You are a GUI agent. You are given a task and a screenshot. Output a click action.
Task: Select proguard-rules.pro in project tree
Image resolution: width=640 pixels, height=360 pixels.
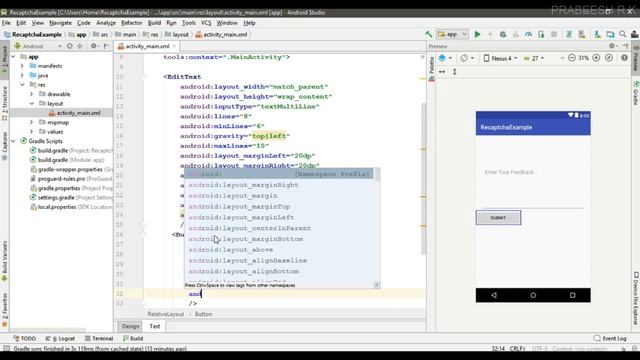pos(61,179)
